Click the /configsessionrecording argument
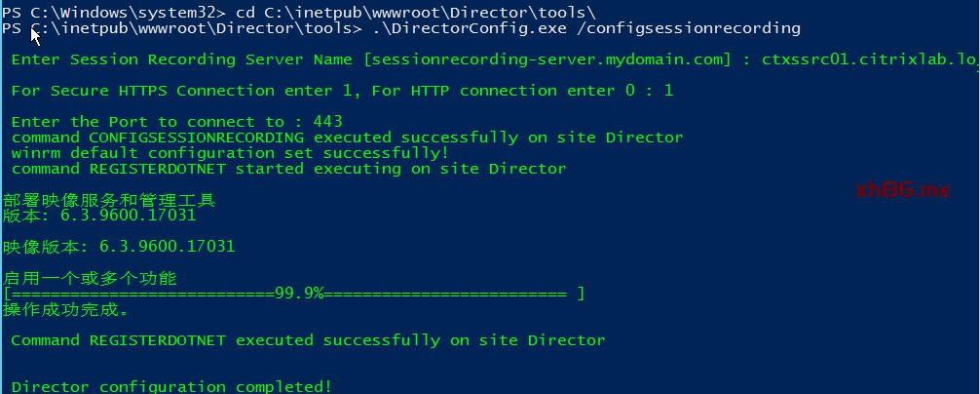 click(x=673, y=28)
